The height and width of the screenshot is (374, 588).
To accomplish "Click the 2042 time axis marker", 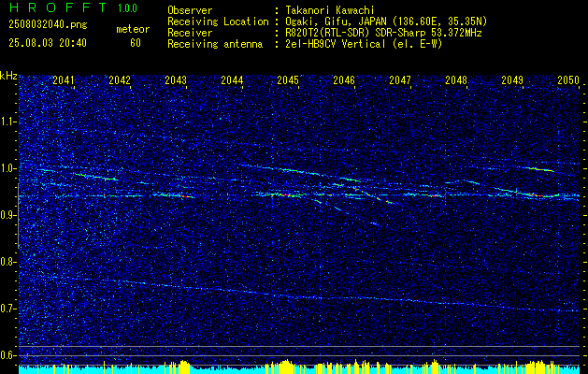I will pos(120,80).
